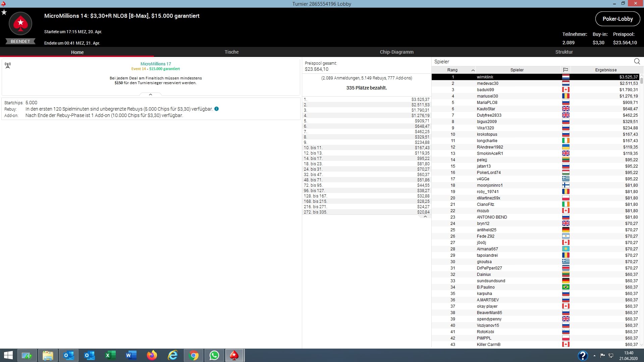Sort players by country flag column
The image size is (644, 362).
(x=566, y=70)
